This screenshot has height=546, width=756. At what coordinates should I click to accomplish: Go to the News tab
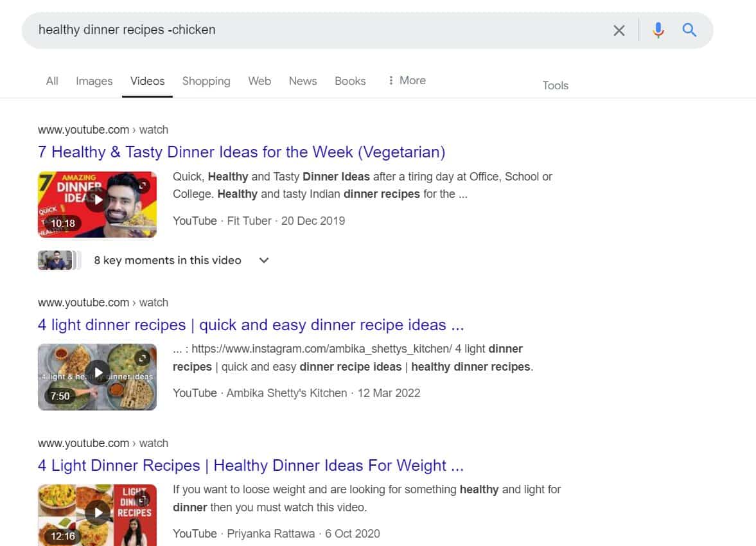coord(303,81)
